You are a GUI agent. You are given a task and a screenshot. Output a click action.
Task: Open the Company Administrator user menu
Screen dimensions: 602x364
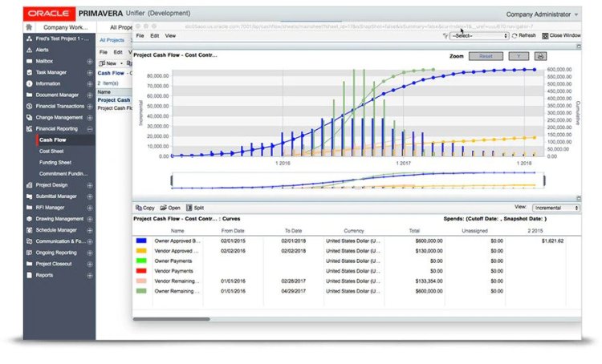click(542, 14)
